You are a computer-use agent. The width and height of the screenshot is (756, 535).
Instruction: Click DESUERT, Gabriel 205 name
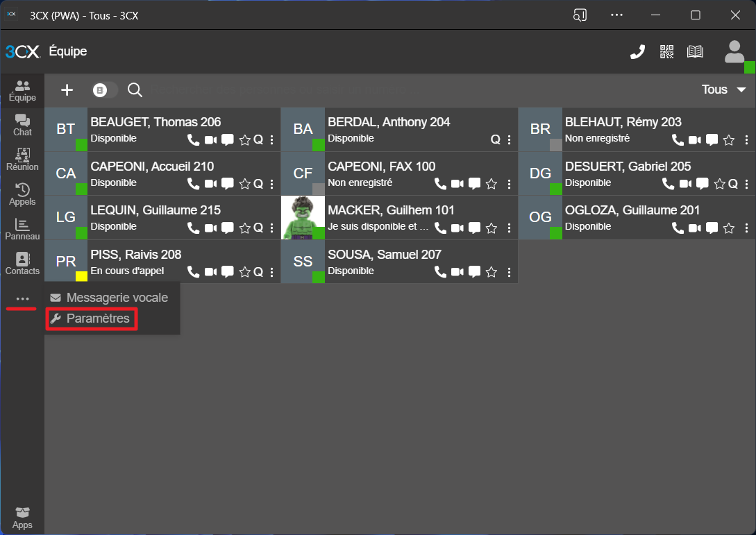pos(628,167)
